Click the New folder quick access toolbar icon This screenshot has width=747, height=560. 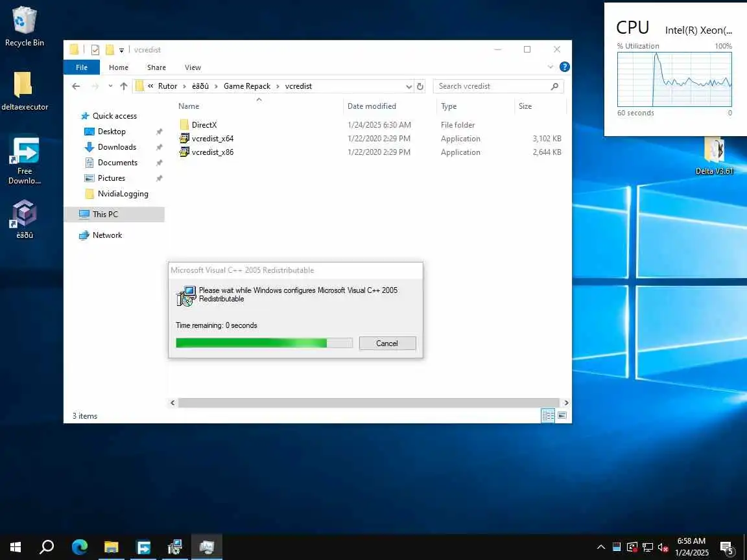110,49
